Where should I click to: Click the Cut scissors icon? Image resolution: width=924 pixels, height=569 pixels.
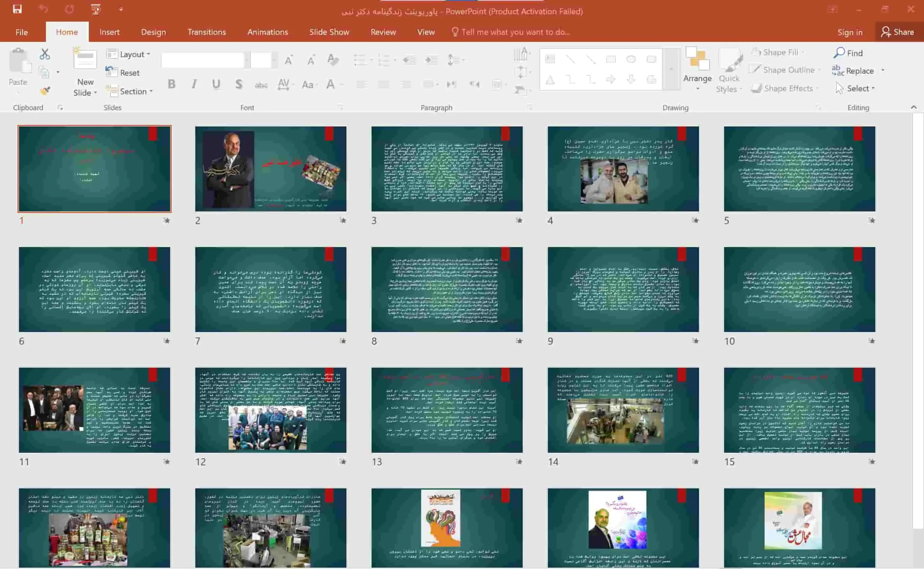click(x=45, y=54)
